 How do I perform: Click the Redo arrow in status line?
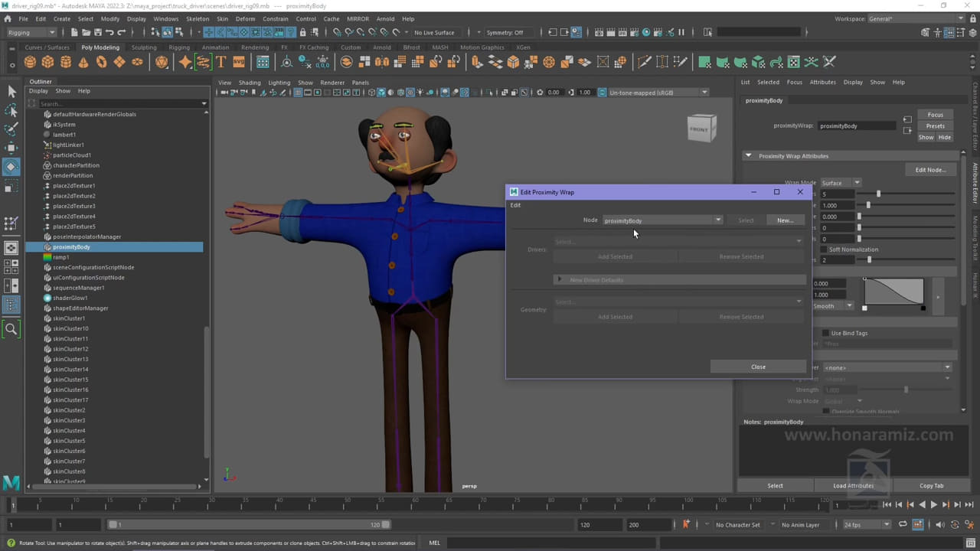pos(122,32)
